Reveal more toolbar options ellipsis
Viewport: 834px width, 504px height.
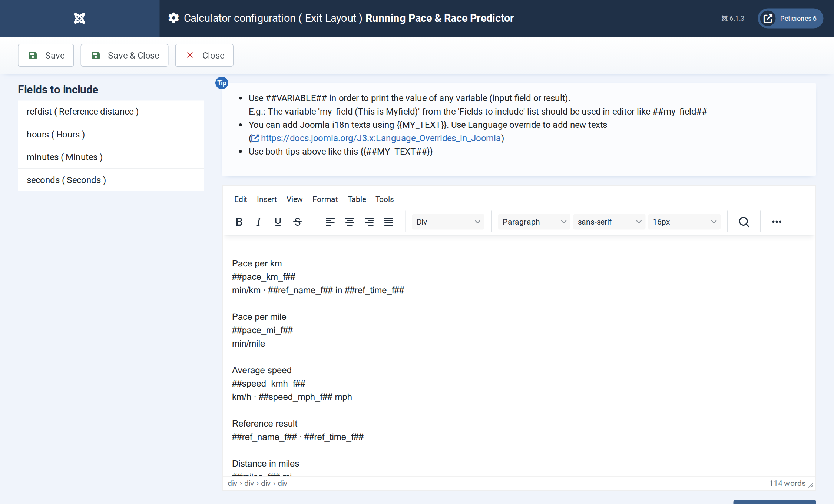coord(777,222)
